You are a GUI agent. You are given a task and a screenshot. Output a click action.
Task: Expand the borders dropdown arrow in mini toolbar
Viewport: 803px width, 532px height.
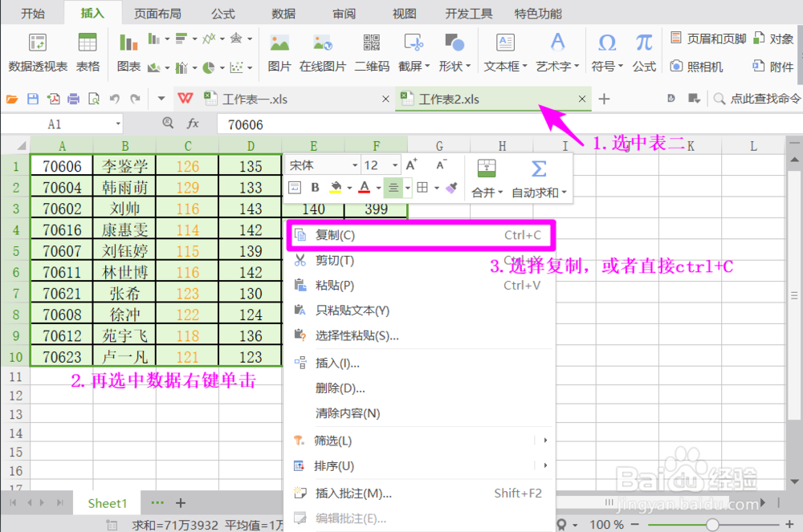coord(437,189)
